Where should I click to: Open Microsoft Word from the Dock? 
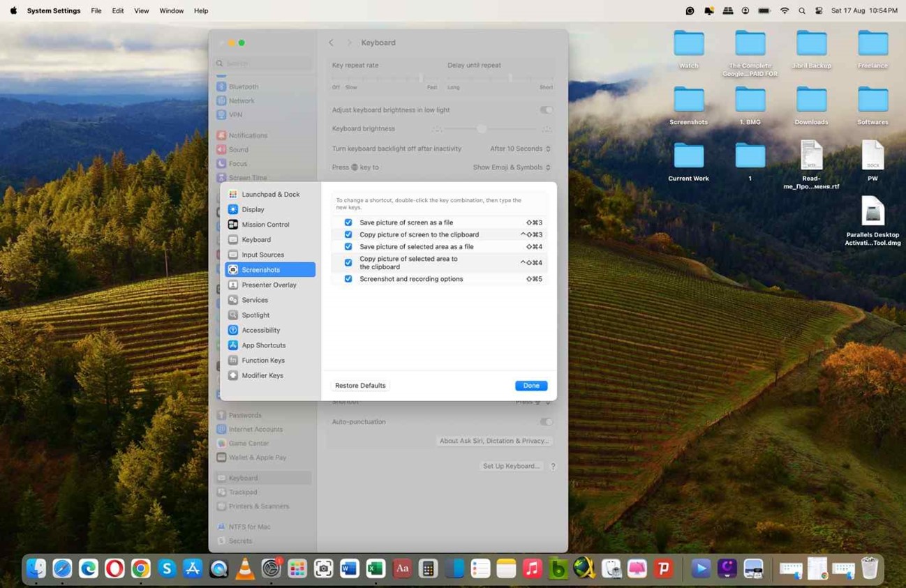(x=350, y=568)
